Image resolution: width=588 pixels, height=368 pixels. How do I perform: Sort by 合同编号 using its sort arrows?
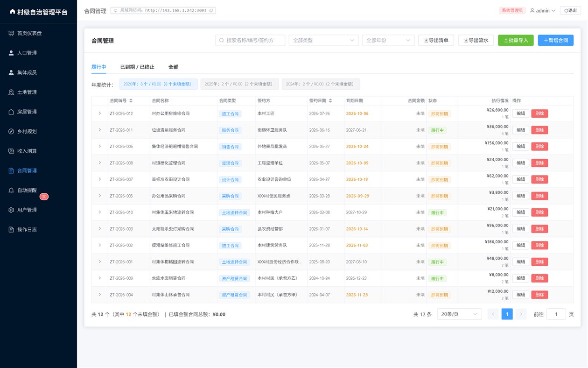point(131,100)
